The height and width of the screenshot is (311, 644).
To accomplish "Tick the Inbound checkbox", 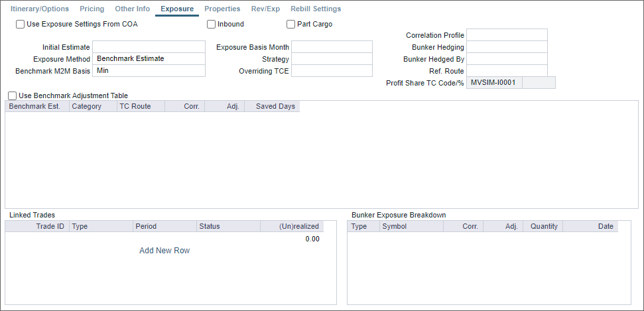I will [x=212, y=25].
